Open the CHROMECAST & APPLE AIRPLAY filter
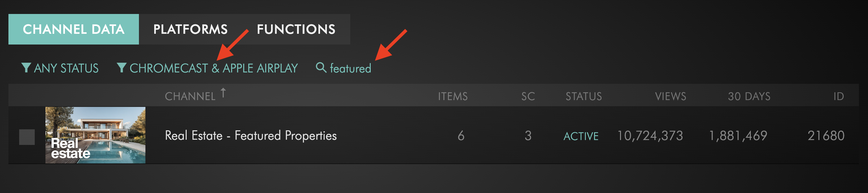This screenshot has width=868, height=193. coord(214,68)
